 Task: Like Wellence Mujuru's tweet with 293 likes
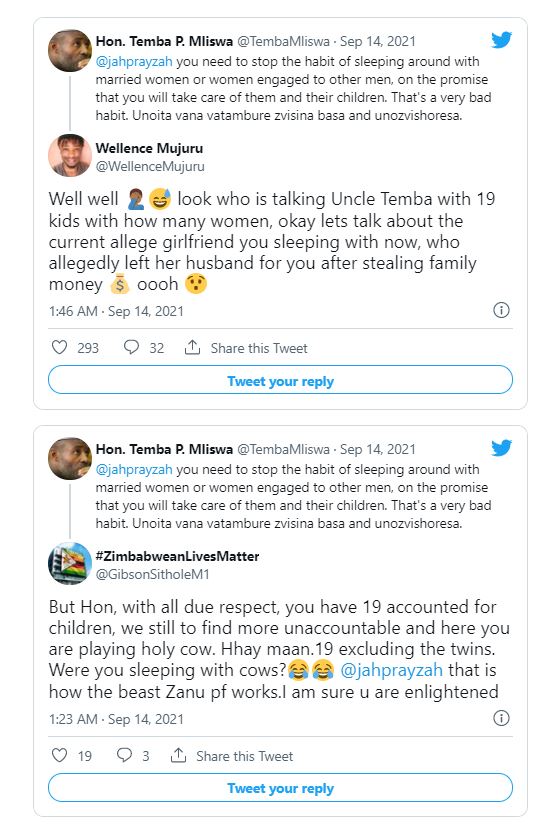[60, 347]
